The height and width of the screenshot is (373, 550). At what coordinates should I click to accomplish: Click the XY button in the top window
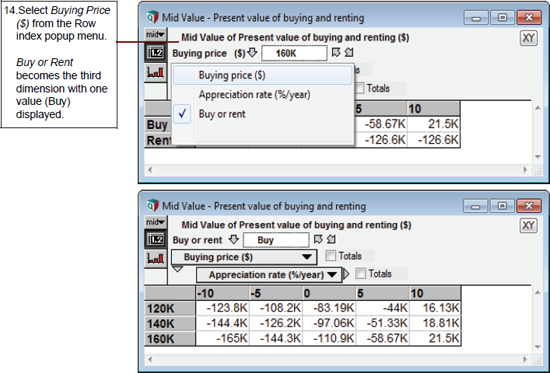coord(528,38)
